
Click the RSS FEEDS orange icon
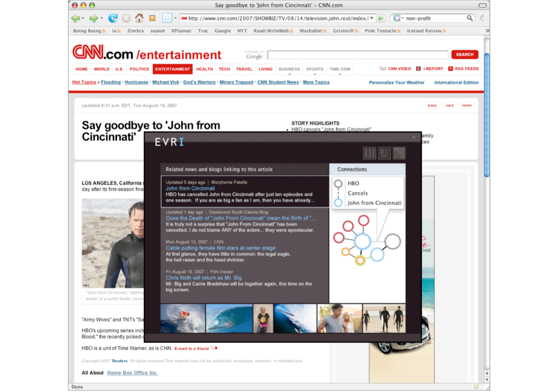click(451, 69)
